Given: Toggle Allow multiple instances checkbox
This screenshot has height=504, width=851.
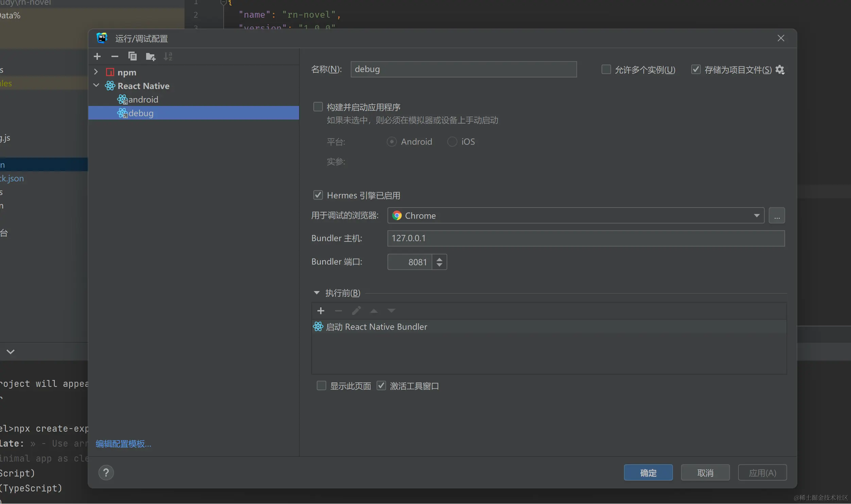Looking at the screenshot, I should 606,69.
